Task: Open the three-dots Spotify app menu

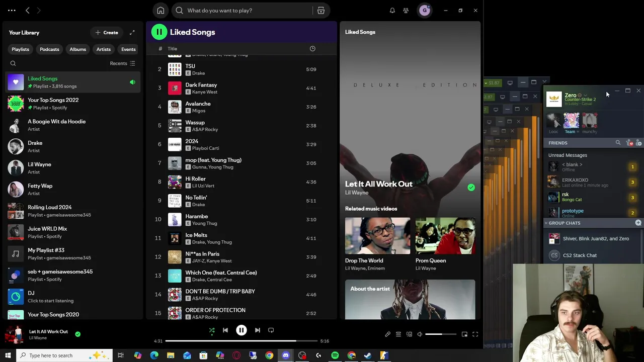Action: [12, 10]
